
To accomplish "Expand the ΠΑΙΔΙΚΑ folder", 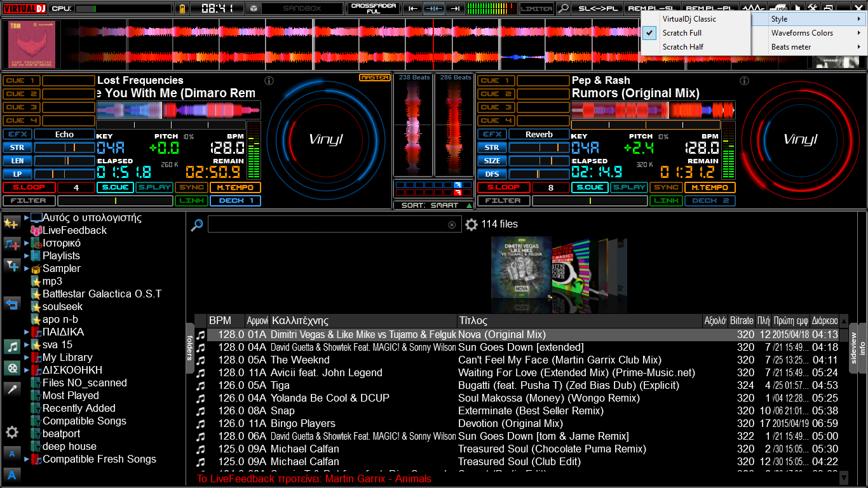I will click(x=27, y=332).
